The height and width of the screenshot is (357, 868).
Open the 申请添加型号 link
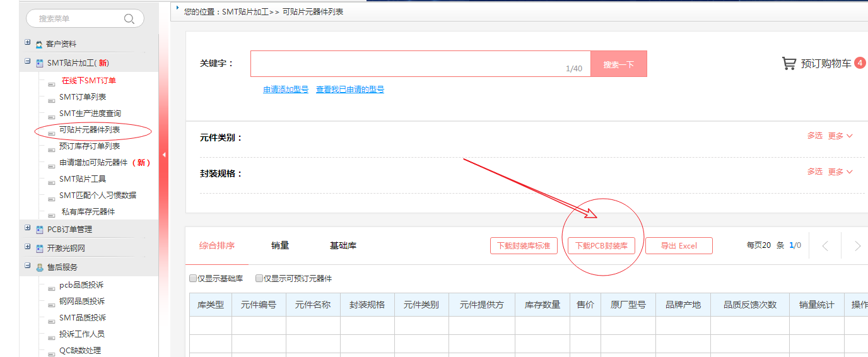286,90
